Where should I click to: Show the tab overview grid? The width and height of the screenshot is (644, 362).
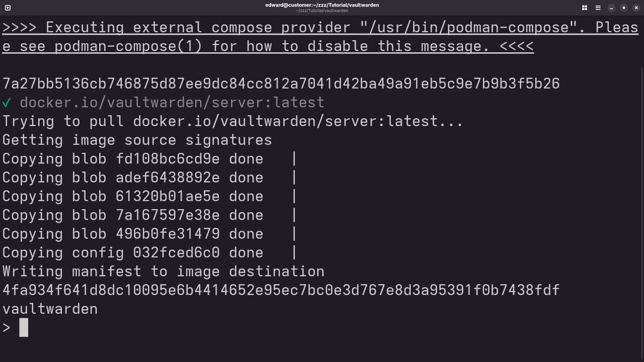585,8
